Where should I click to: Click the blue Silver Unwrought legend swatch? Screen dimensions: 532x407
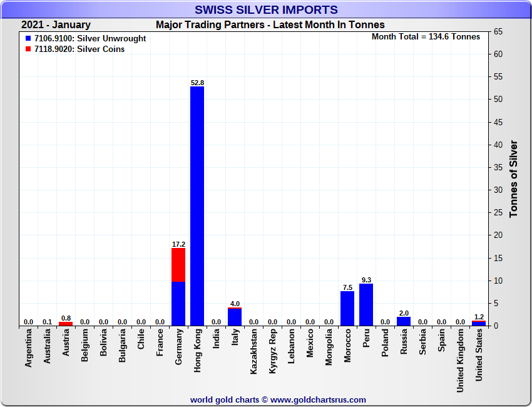29,39
